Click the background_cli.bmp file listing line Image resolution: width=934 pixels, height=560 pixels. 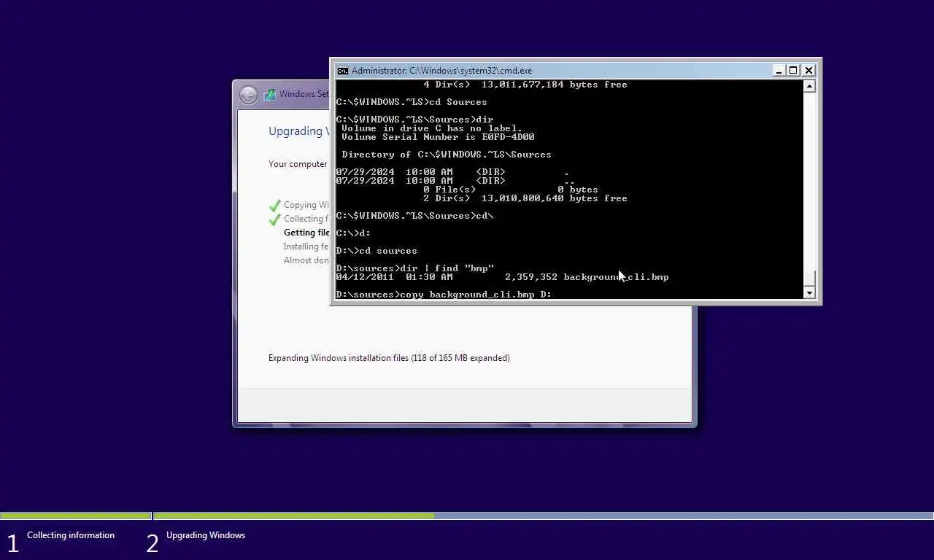click(502, 277)
